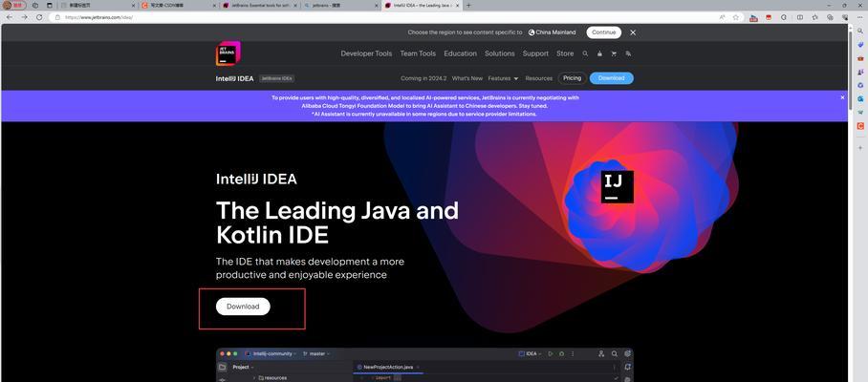Close the region selection banner

[633, 32]
